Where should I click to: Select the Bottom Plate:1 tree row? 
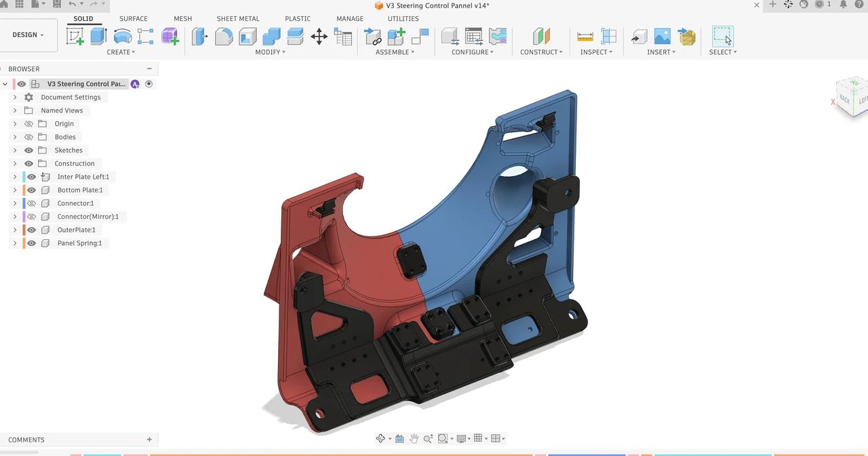[80, 190]
